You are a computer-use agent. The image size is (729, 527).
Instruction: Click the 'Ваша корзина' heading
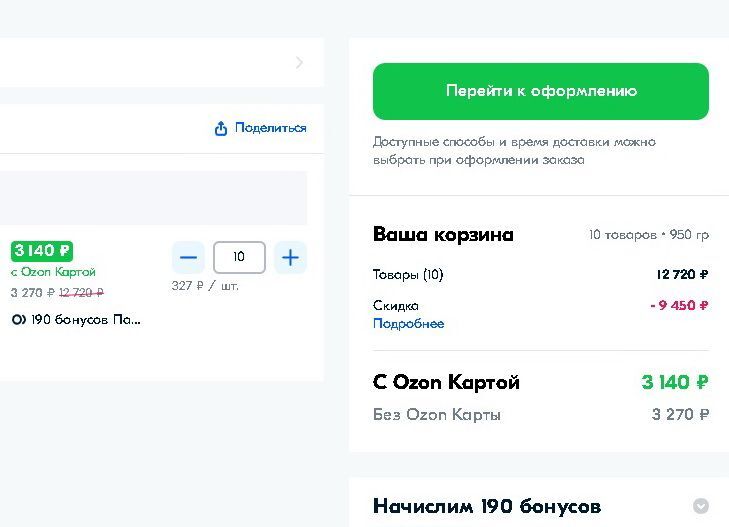click(443, 234)
